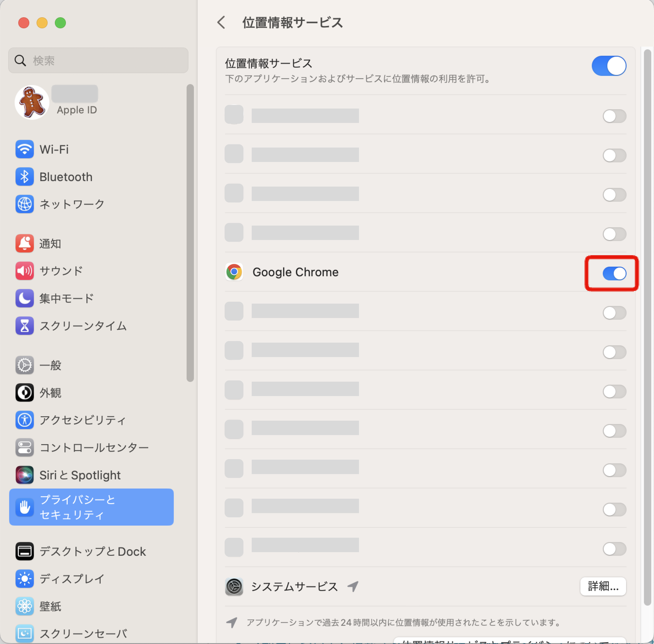Click the 通知 bell icon
Viewport: 654px width, 644px height.
click(24, 244)
